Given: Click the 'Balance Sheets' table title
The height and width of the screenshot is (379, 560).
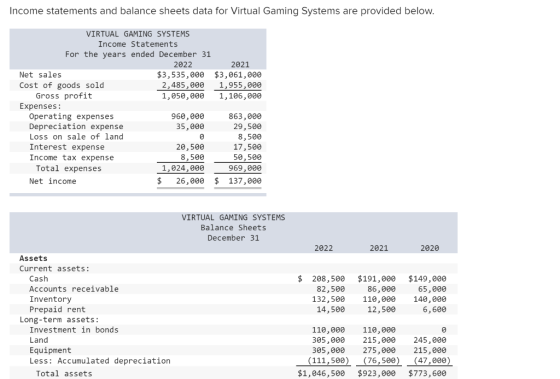Looking at the screenshot, I should click(x=233, y=228).
